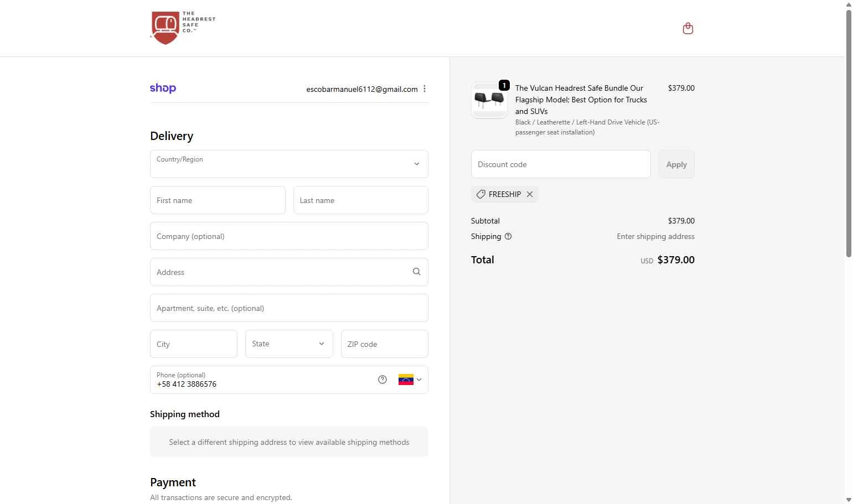Show shipping info help icon
The image size is (853, 504).
[x=508, y=236]
